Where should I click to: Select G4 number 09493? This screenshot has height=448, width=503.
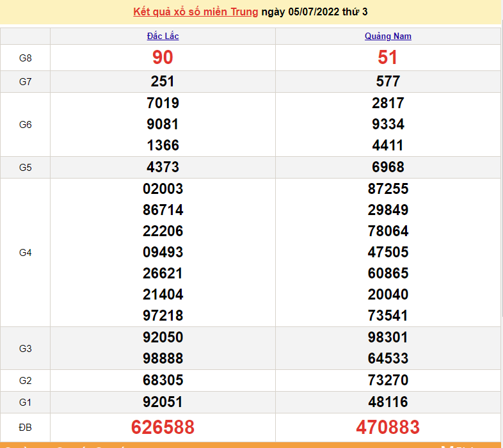coord(163,252)
